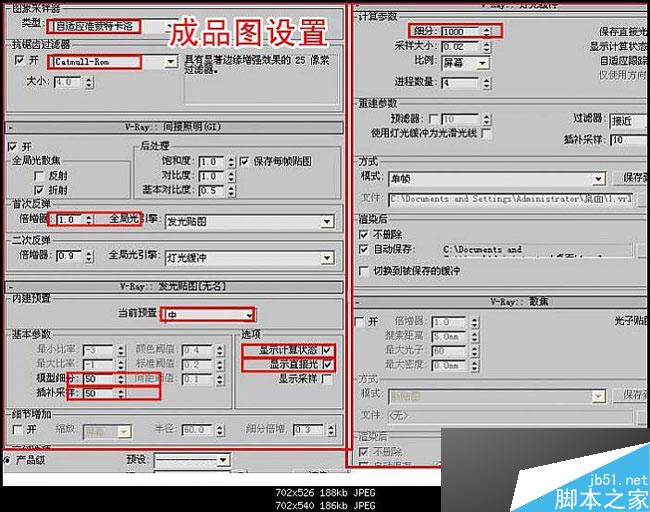Click the spinner next to 细分倍增 field
650x512 pixels.
pos(331,430)
